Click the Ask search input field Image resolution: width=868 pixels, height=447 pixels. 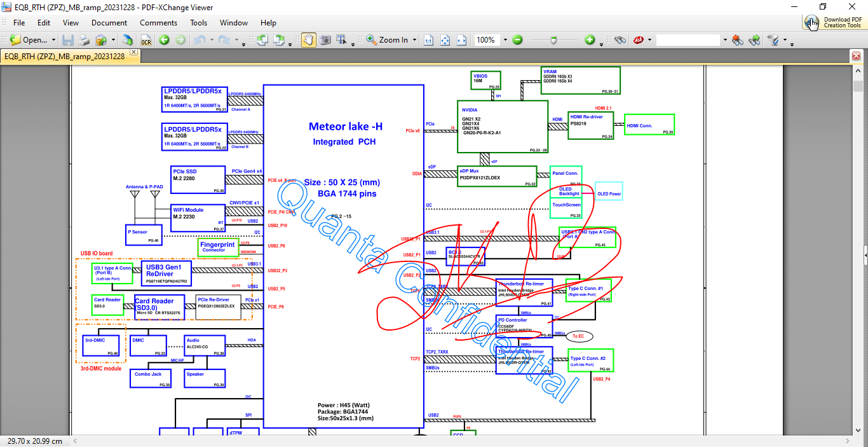689,40
